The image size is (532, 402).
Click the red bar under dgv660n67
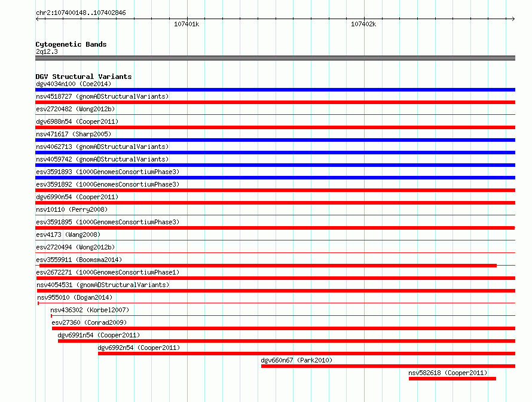388,366
